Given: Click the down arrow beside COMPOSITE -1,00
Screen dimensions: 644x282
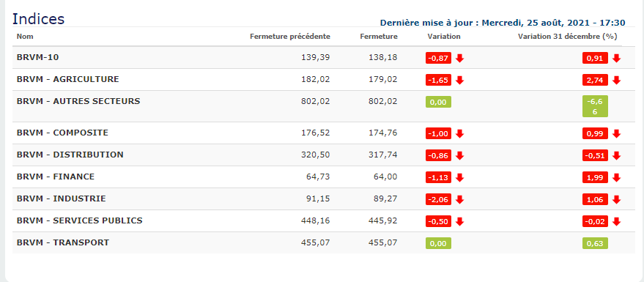Looking at the screenshot, I should point(459,133).
